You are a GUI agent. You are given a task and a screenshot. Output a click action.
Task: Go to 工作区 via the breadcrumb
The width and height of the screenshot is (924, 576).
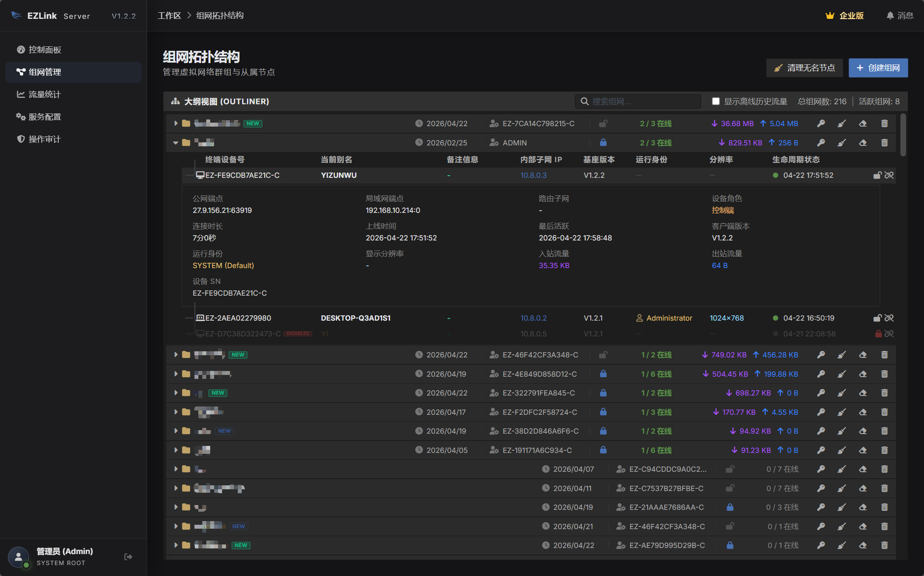(169, 15)
